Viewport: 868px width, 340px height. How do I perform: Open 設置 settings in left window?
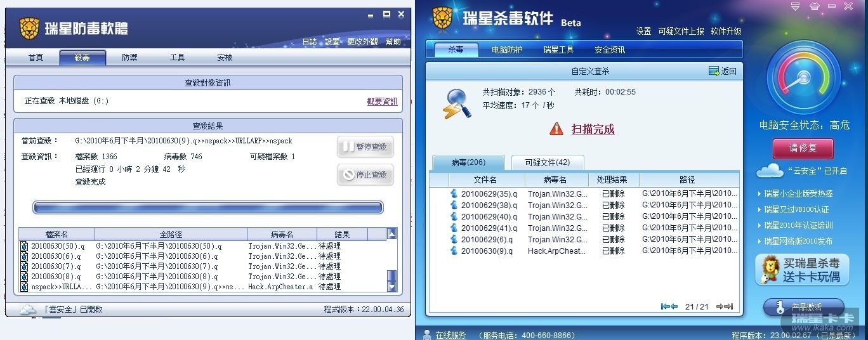pyautogui.click(x=332, y=42)
